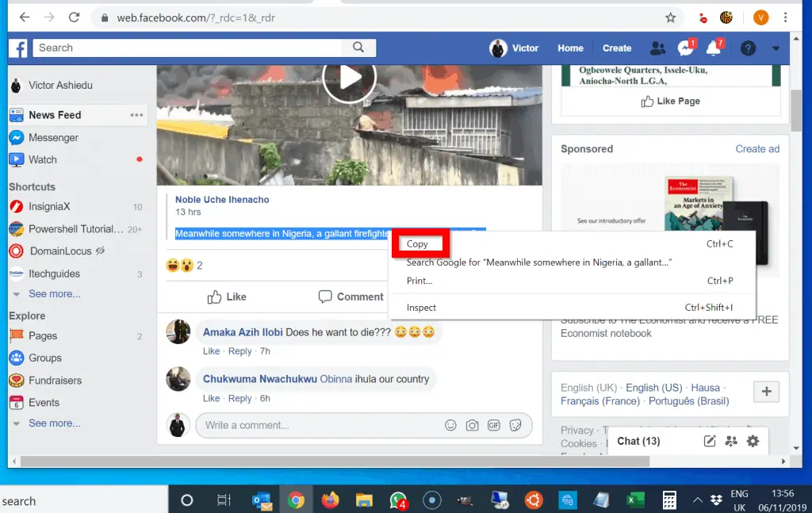Open chat options via the gear icon
The width and height of the screenshot is (812, 513).
753,441
